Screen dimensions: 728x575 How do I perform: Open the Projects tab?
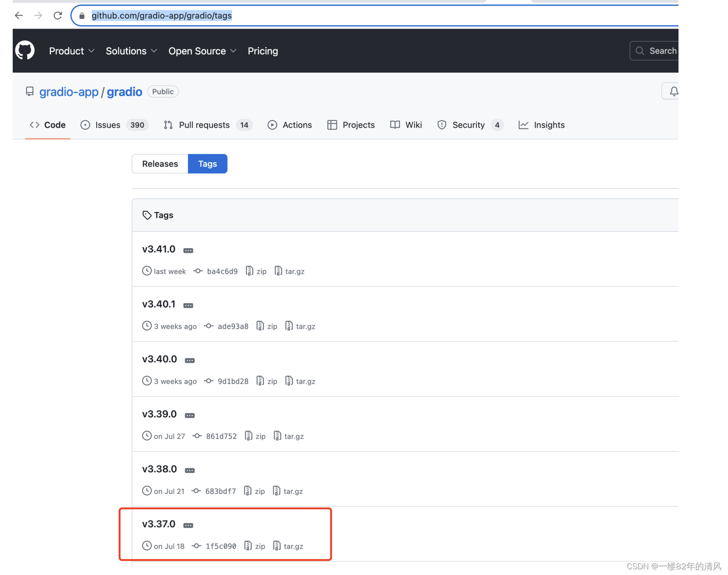tap(351, 125)
